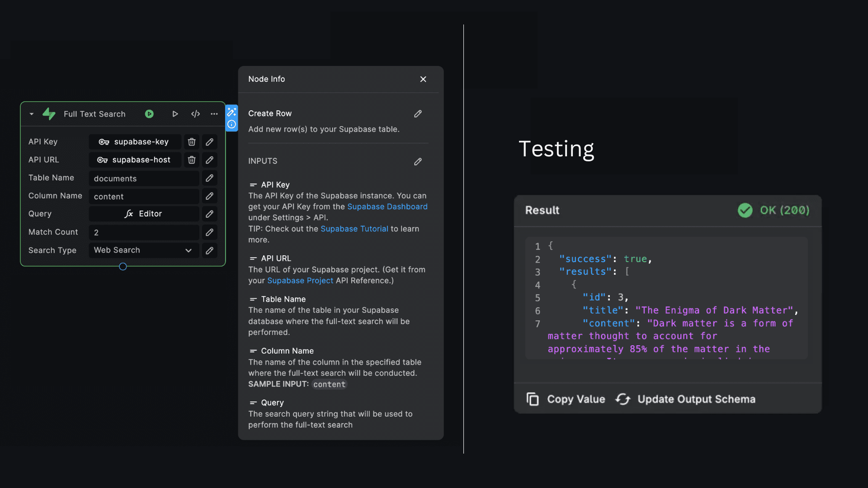Viewport: 868px width, 488px height.
Task: Edit the INPUTS section pencil icon
Action: coord(418,161)
